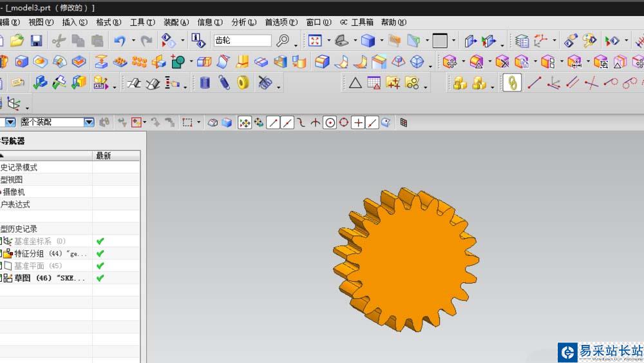Click the scissors Cut icon
Image resolution: width=644 pixels, height=363 pixels.
point(59,40)
